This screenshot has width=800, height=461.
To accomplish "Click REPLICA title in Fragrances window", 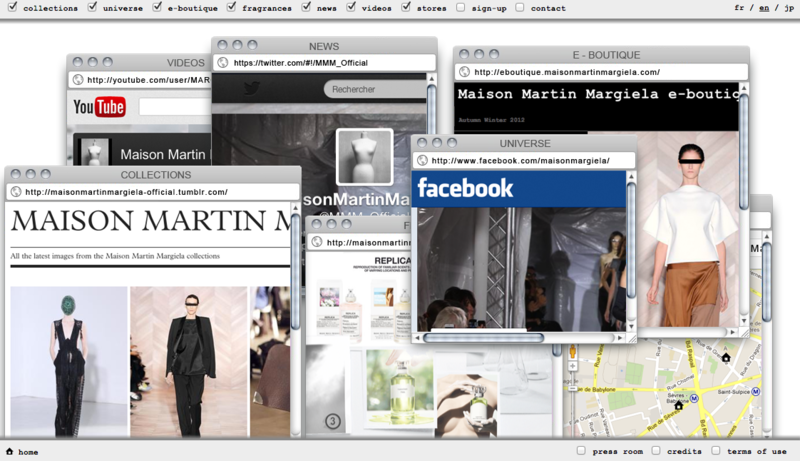I will click(392, 261).
